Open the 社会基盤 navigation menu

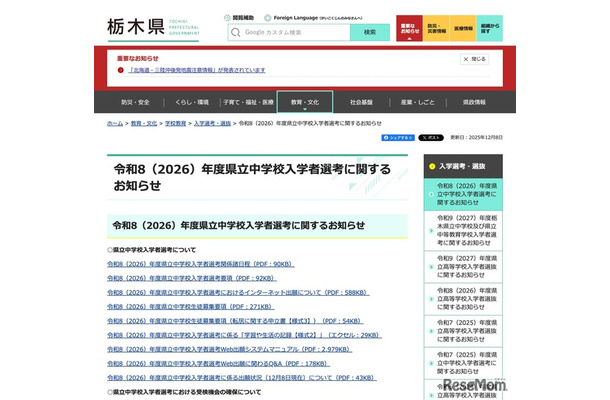click(361, 102)
